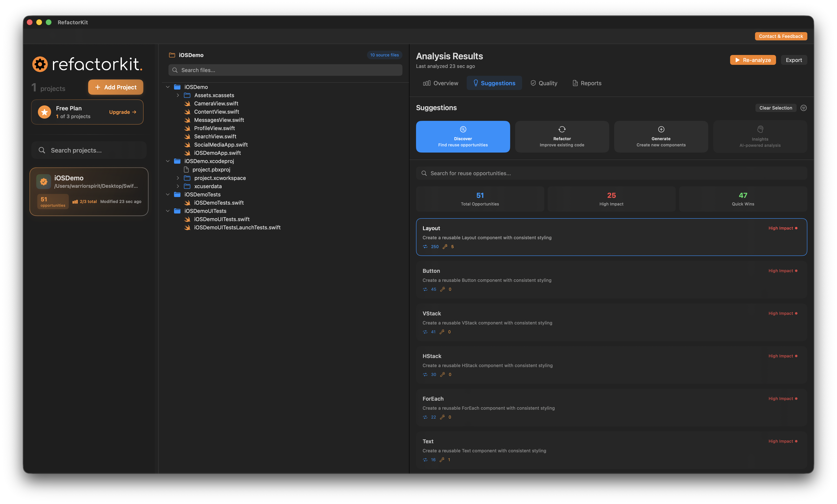Switch to the Suggestions tab
Viewport: 837px width, 504px height.
(494, 83)
